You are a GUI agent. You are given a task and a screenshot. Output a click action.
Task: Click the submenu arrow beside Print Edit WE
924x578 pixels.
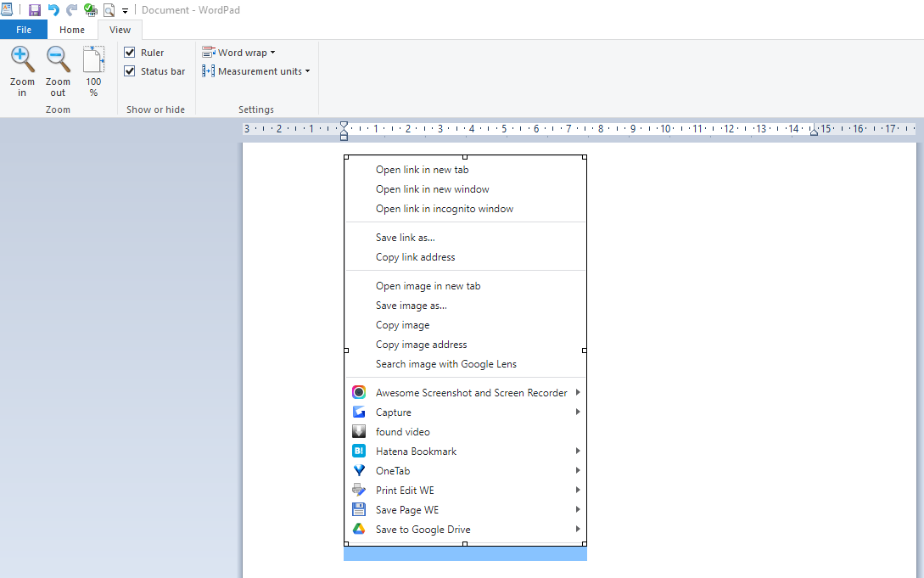578,490
